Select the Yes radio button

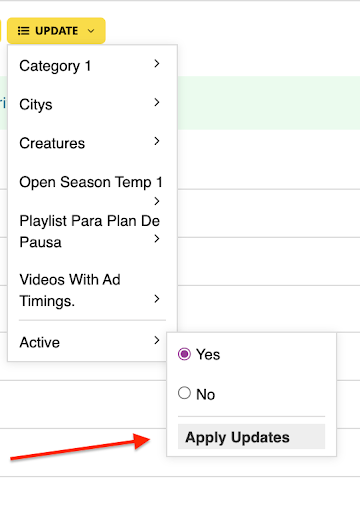coord(184,354)
